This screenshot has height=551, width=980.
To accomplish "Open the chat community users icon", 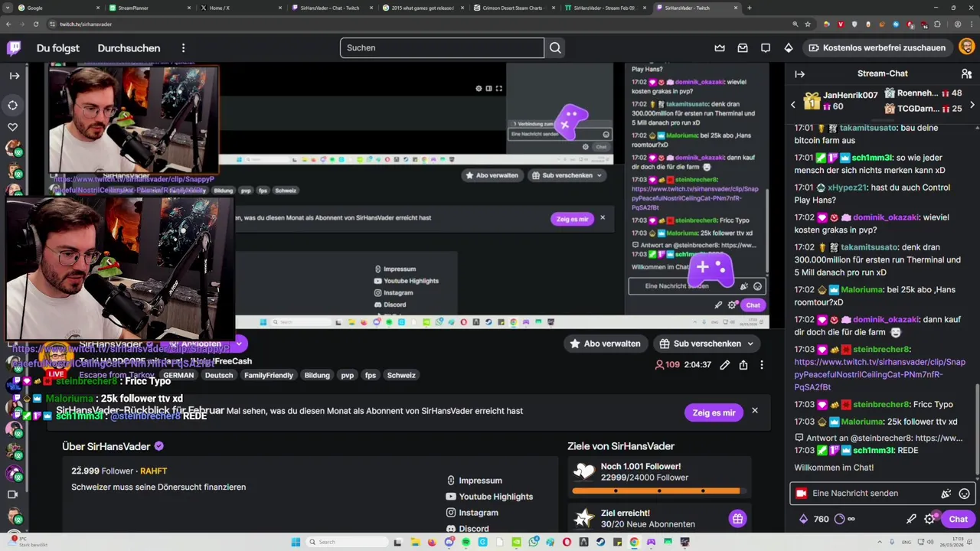I will tap(966, 74).
